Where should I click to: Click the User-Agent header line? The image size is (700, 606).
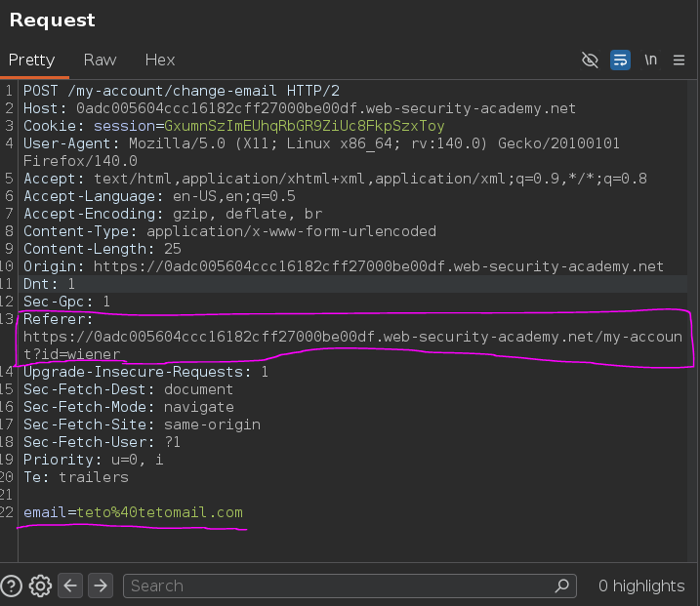coord(321,143)
